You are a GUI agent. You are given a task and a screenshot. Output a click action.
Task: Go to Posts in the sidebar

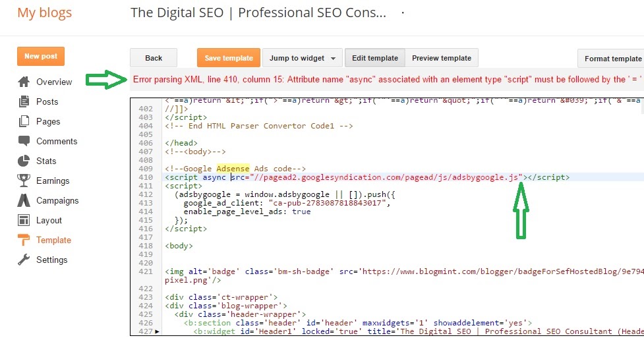pos(47,101)
